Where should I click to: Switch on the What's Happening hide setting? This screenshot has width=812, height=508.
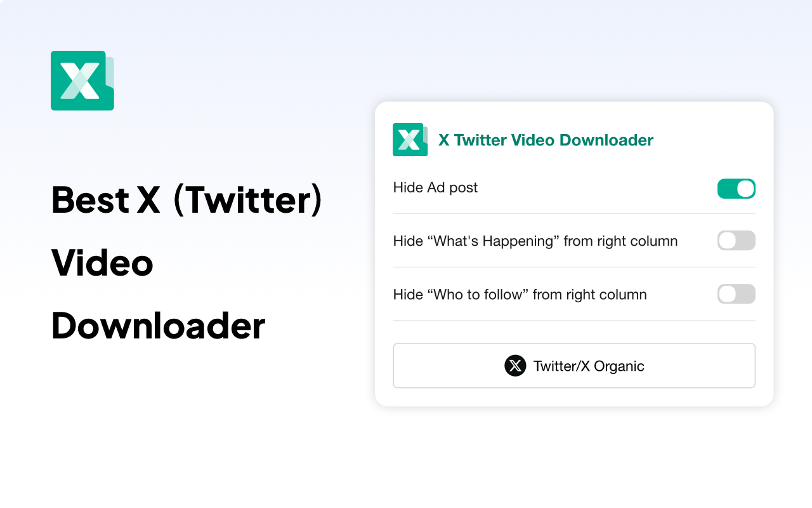pos(736,241)
